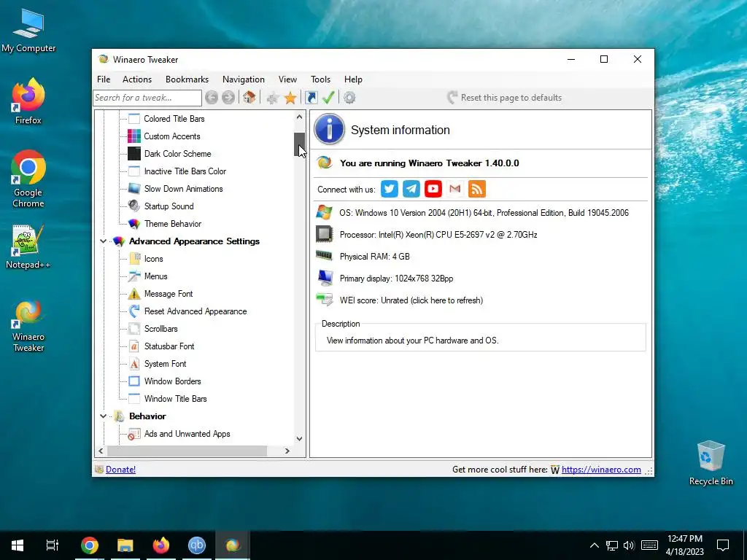Open the Help menu
Screen dimensions: 747x560
(x=354, y=79)
